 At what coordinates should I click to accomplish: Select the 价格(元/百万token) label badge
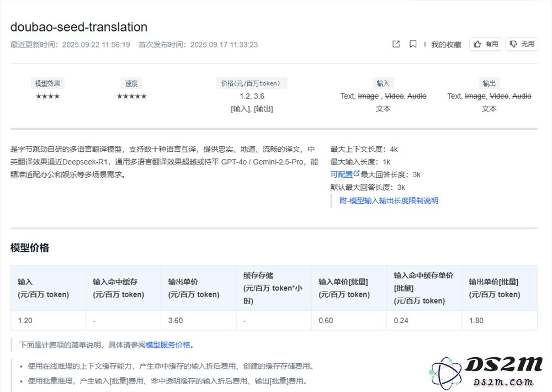[x=252, y=83]
